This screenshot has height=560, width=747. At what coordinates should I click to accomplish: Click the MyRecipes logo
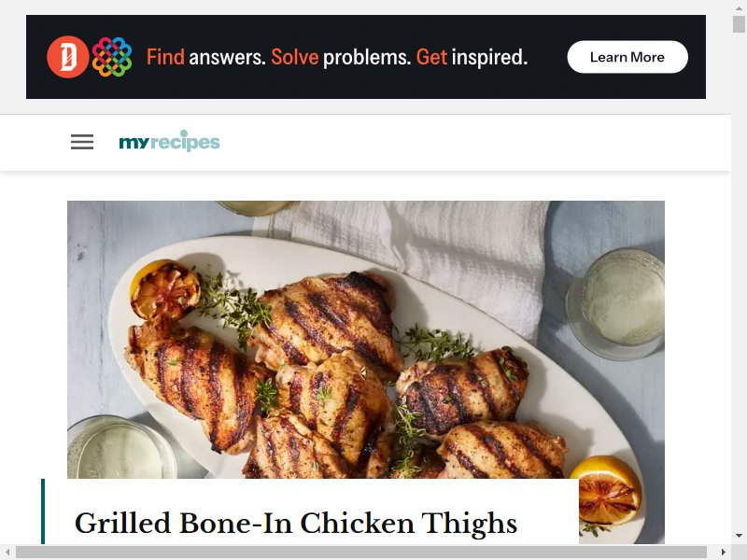click(x=169, y=141)
